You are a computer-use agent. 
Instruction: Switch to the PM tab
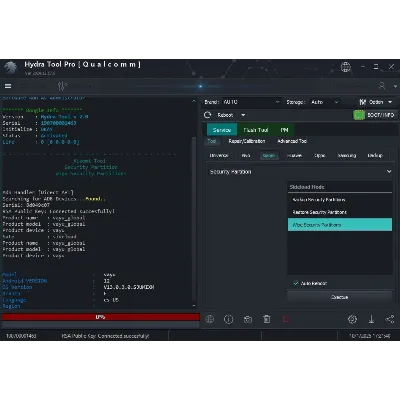click(x=284, y=130)
